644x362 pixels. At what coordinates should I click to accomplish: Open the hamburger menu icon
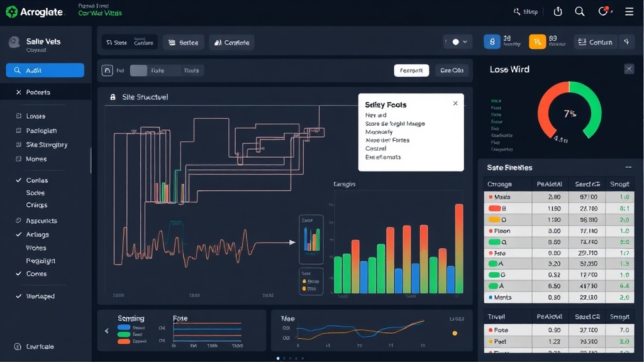pos(629,11)
